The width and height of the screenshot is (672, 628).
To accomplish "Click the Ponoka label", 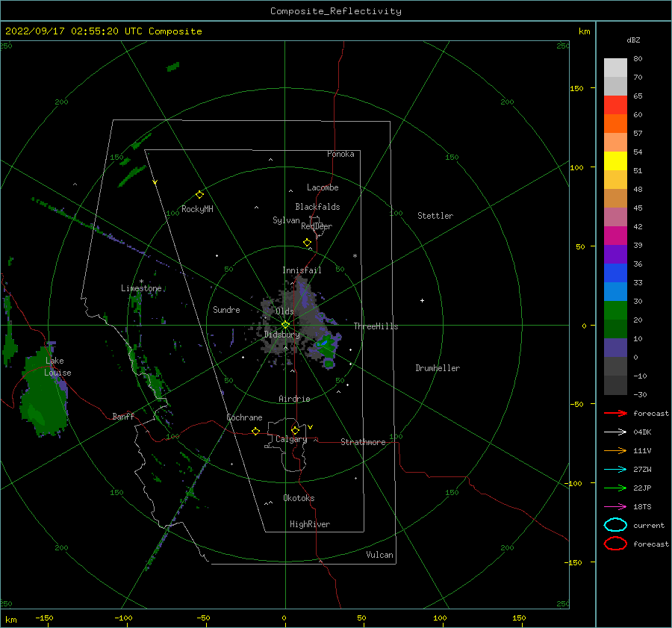I will 340,154.
